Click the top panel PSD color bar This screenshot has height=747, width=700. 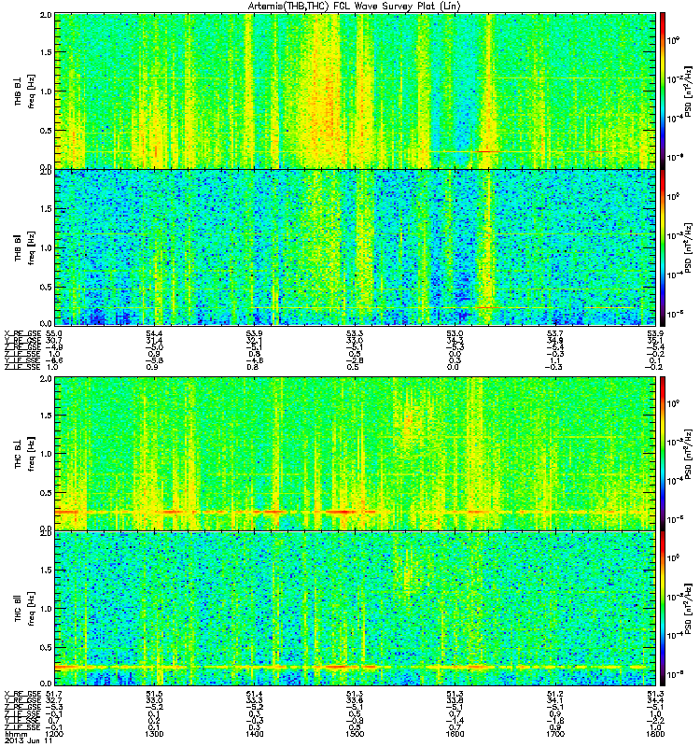(x=663, y=91)
